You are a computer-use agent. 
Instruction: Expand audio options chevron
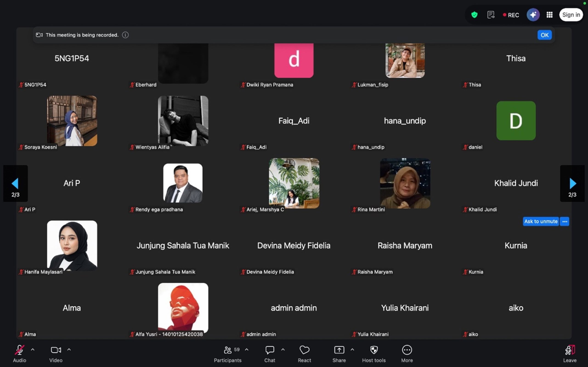[33, 350]
